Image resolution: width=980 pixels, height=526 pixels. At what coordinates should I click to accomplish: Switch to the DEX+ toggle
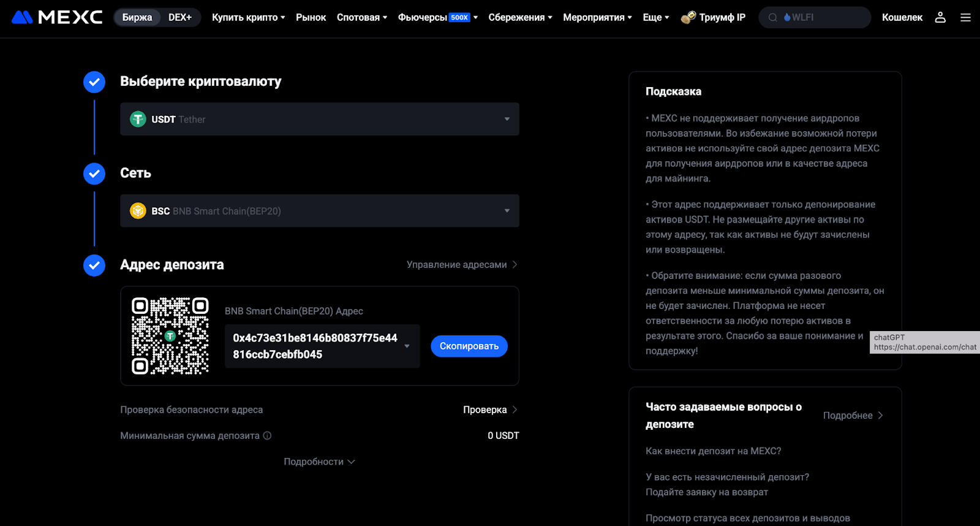(180, 17)
